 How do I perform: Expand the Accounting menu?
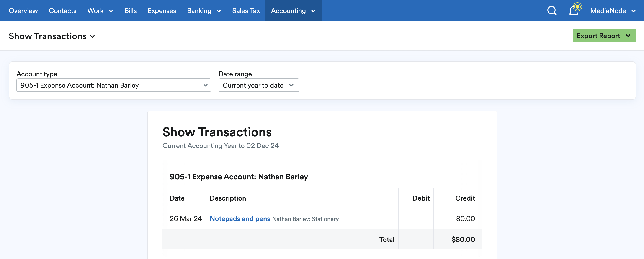pos(293,11)
